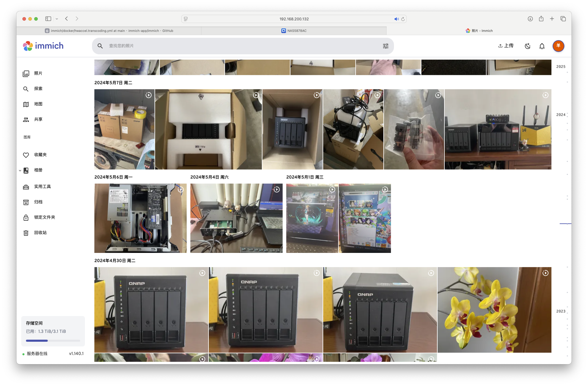Open the Archive (归档) section
The height and width of the screenshot is (386, 588).
click(38, 202)
